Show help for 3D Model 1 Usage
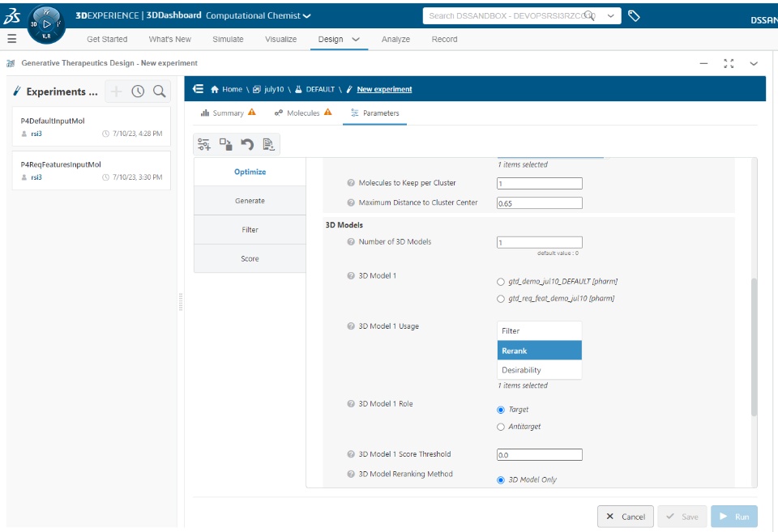The width and height of the screenshot is (778, 532). [x=351, y=326]
